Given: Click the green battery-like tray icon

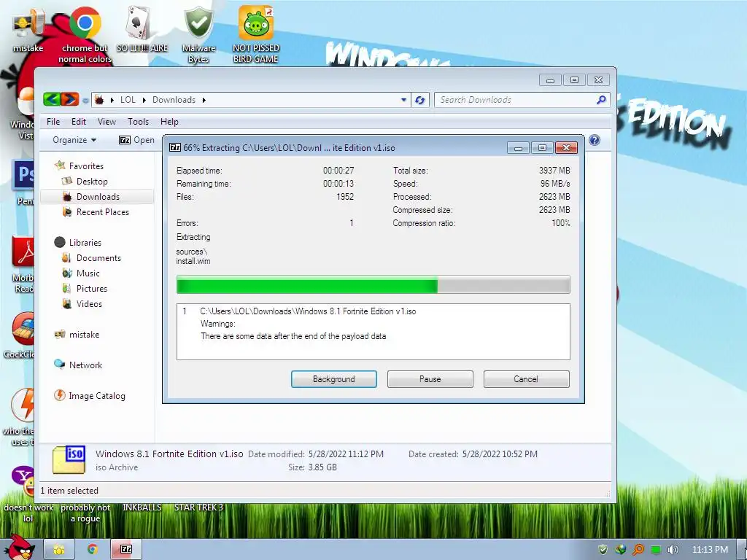Looking at the screenshot, I should (656, 550).
